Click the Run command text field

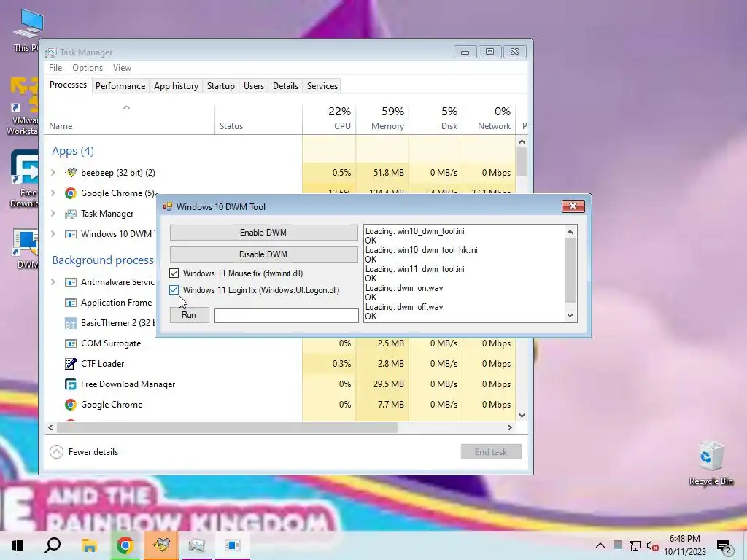click(286, 315)
